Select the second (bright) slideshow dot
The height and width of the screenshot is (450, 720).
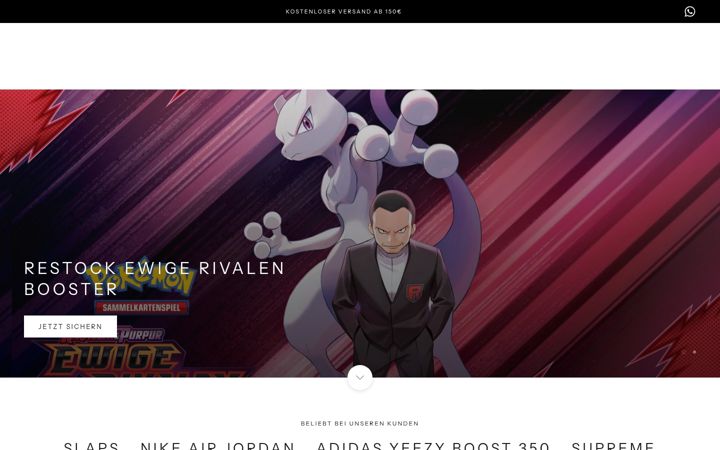pyautogui.click(x=694, y=352)
